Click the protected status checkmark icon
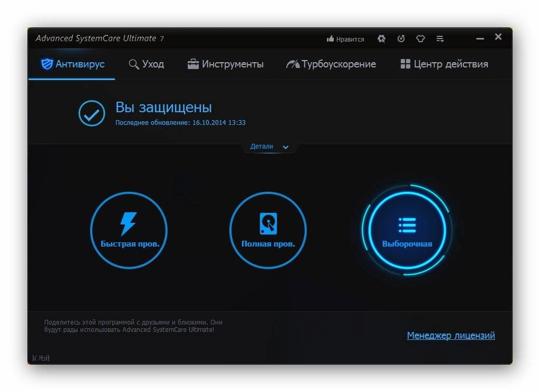The height and width of the screenshot is (392, 540). tap(92, 113)
